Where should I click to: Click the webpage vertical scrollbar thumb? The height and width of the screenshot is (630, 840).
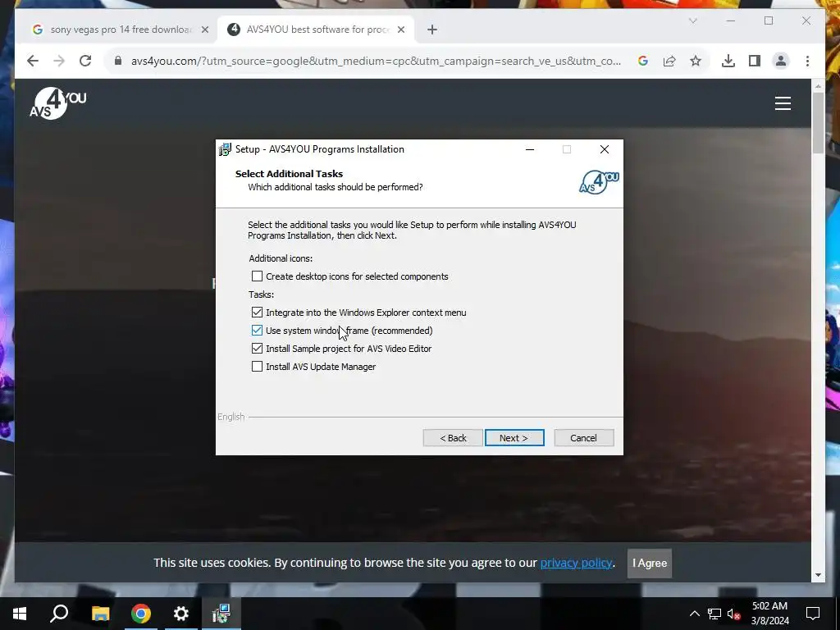[818, 123]
